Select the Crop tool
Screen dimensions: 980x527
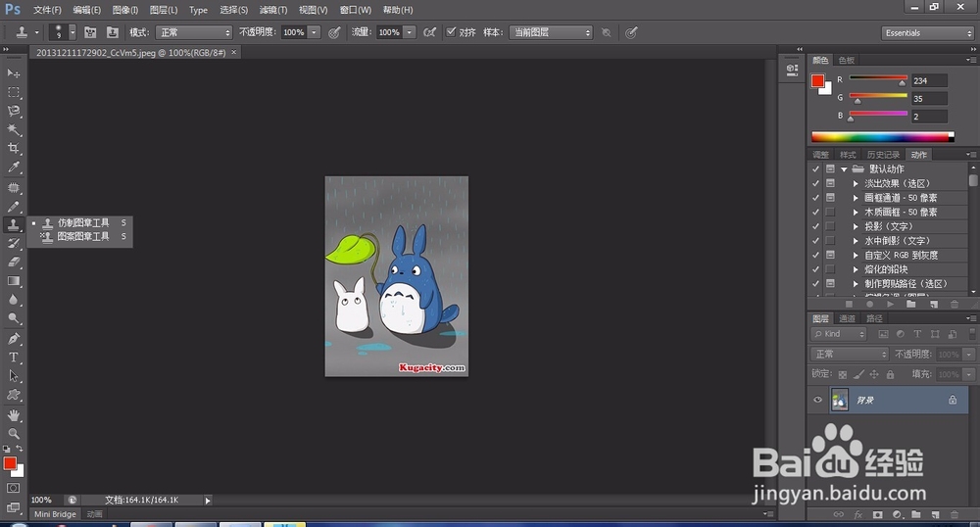(13, 149)
